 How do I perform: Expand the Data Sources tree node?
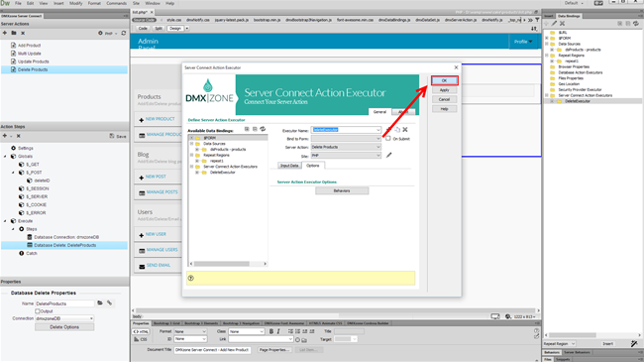[x=191, y=144]
